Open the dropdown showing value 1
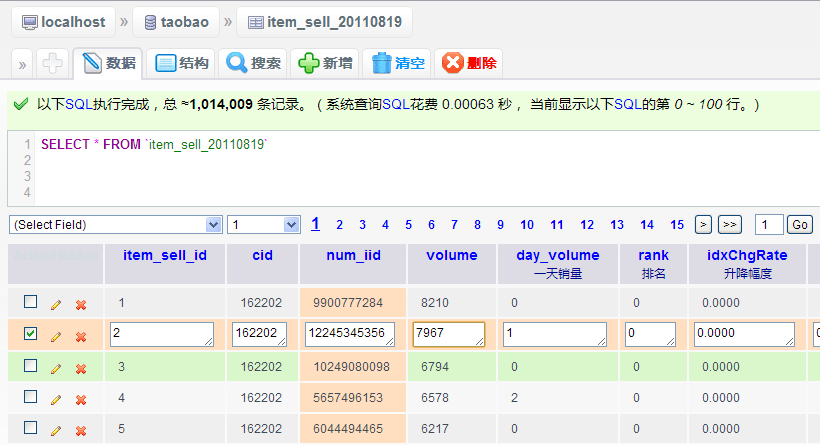The image size is (820, 445). tap(264, 224)
